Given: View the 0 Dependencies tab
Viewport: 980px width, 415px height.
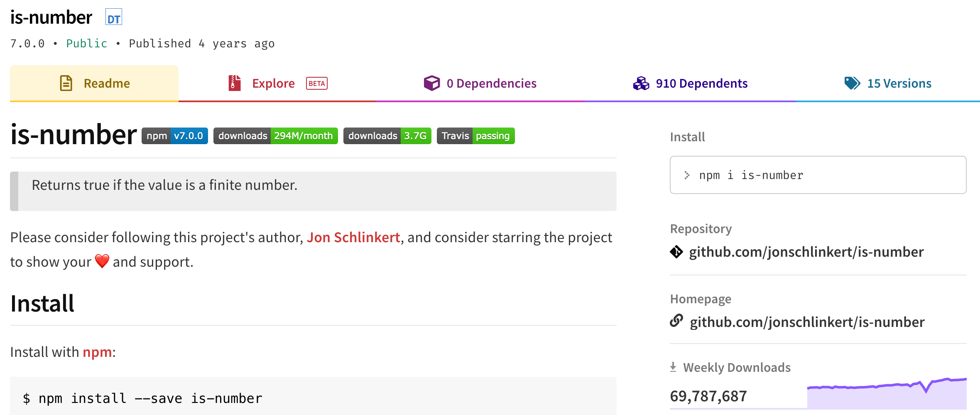Looking at the screenshot, I should click(x=480, y=83).
